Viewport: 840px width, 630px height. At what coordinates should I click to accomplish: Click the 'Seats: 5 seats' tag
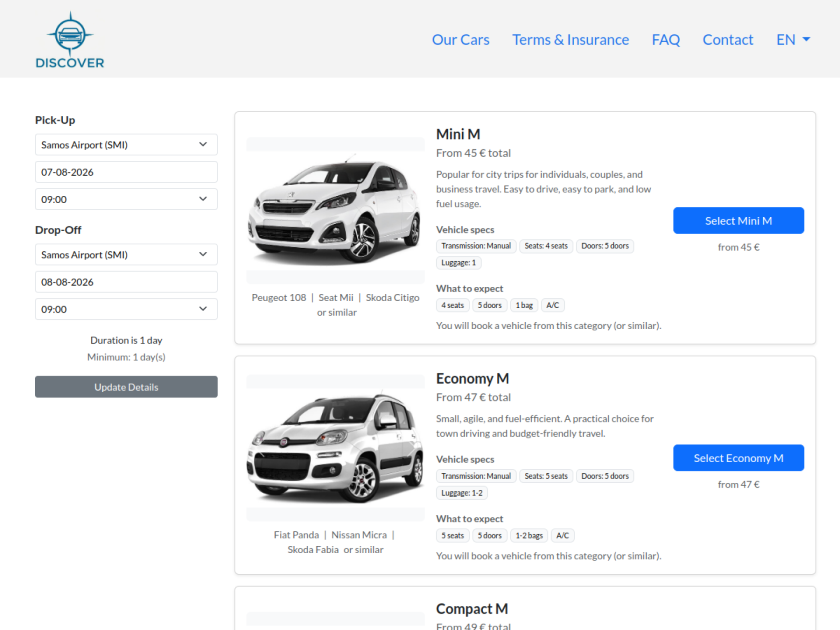pyautogui.click(x=546, y=477)
